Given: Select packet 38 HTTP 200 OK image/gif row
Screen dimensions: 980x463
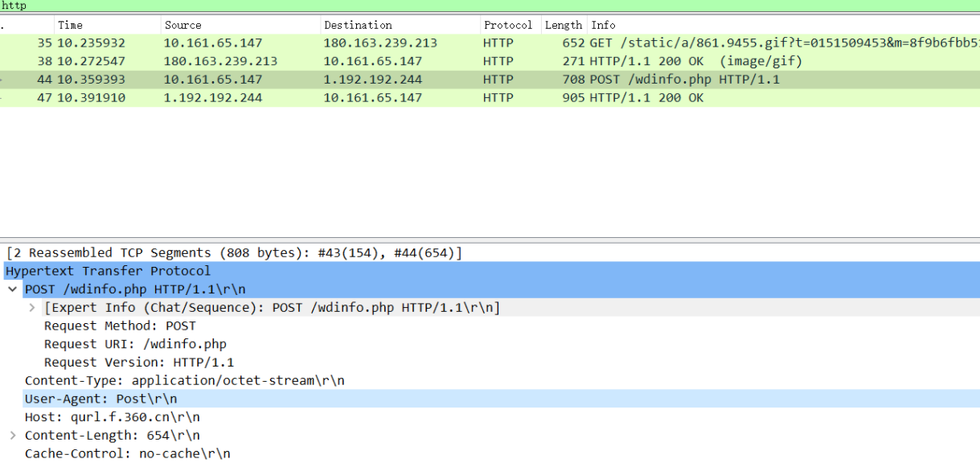Looking at the screenshot, I should click(x=490, y=61).
